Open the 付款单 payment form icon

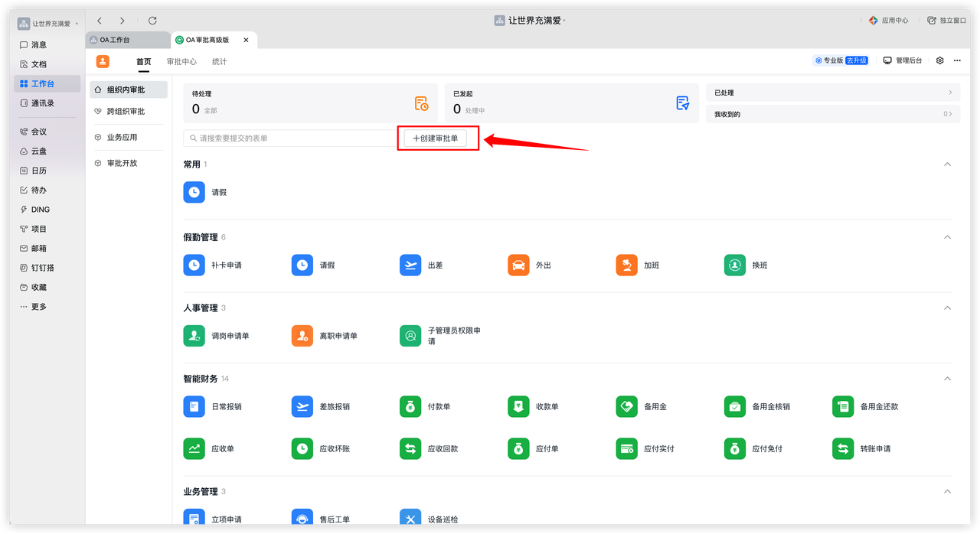[x=410, y=406]
